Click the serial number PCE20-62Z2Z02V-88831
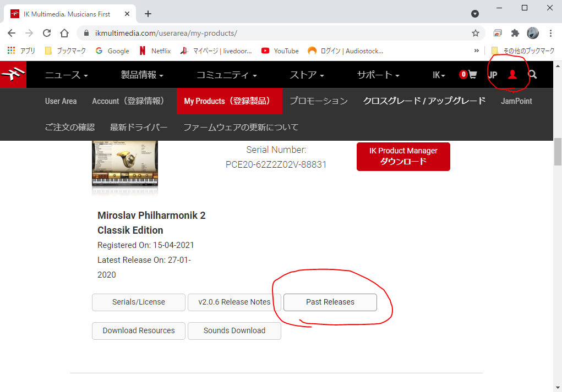 [x=276, y=165]
